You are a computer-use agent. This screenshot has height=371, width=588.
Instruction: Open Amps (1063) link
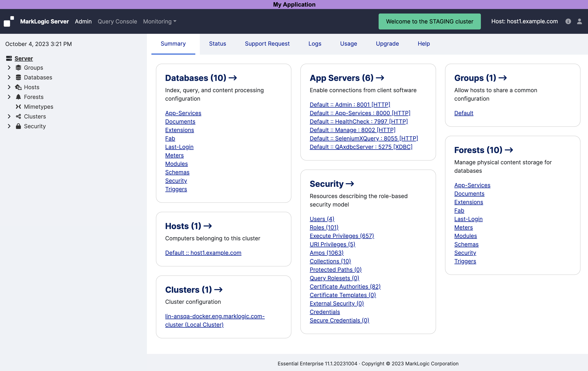point(326,253)
